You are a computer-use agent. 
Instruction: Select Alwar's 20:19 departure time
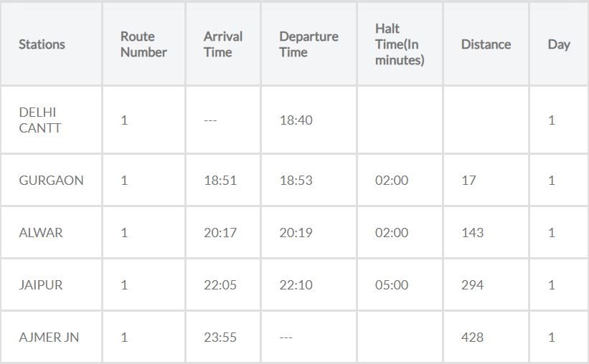[x=296, y=233]
